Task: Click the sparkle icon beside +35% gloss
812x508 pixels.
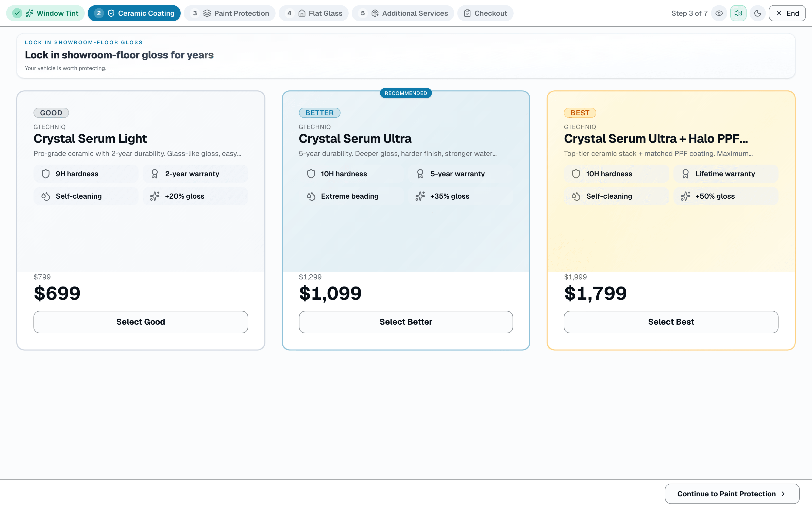Action: (x=420, y=196)
